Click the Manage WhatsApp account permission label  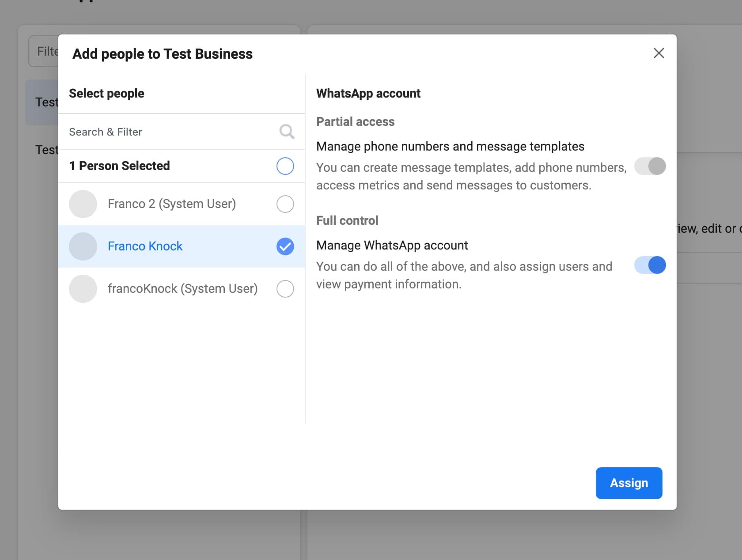tap(392, 245)
